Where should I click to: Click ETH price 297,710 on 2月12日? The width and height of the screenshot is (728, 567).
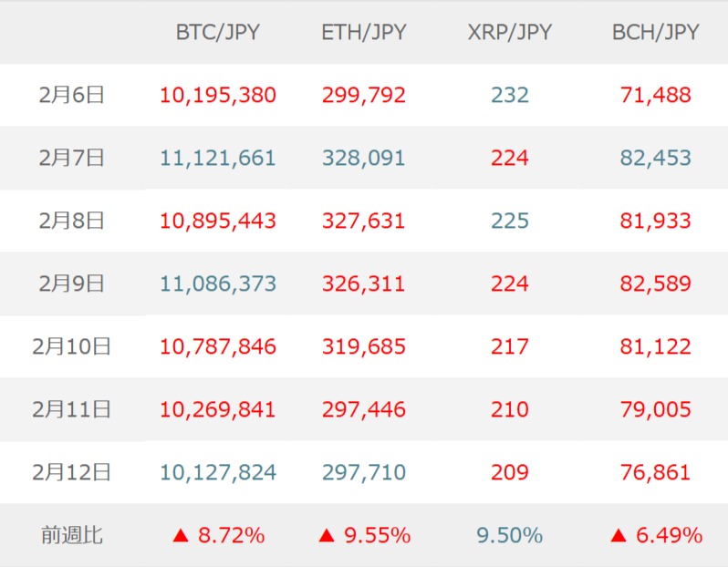363,472
